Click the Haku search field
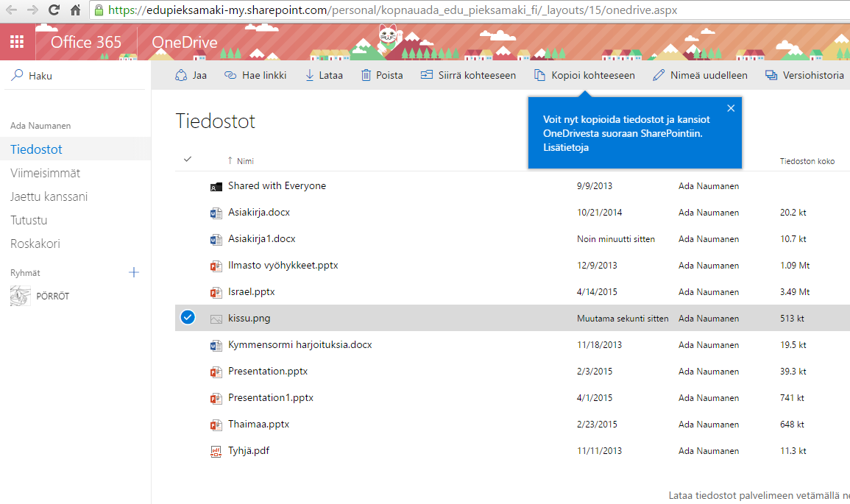 point(74,76)
